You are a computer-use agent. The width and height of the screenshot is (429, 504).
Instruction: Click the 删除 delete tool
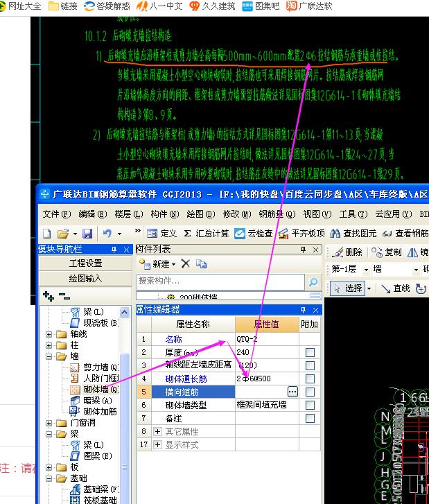pyautogui.click(x=347, y=252)
